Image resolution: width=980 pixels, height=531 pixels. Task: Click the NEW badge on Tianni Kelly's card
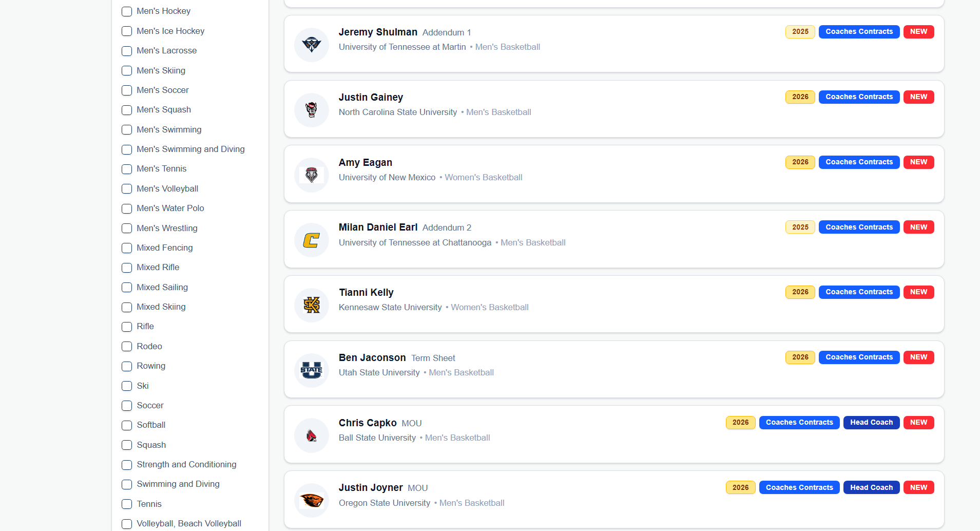pyautogui.click(x=918, y=292)
